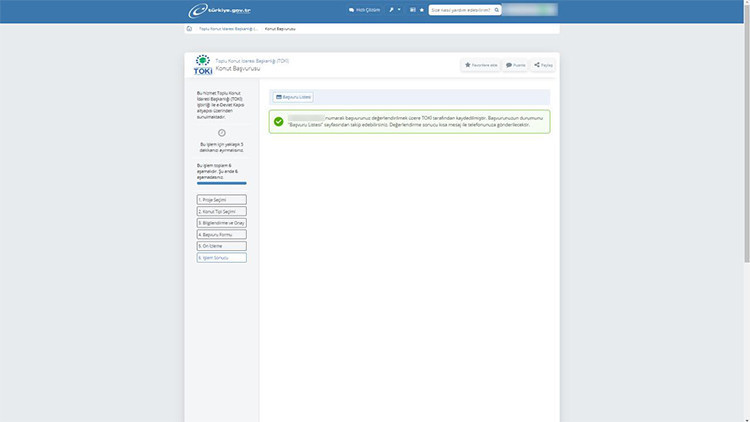Image resolution: width=750 pixels, height=422 pixels.
Task: Click the Favorilere ekle button
Action: coord(481,65)
